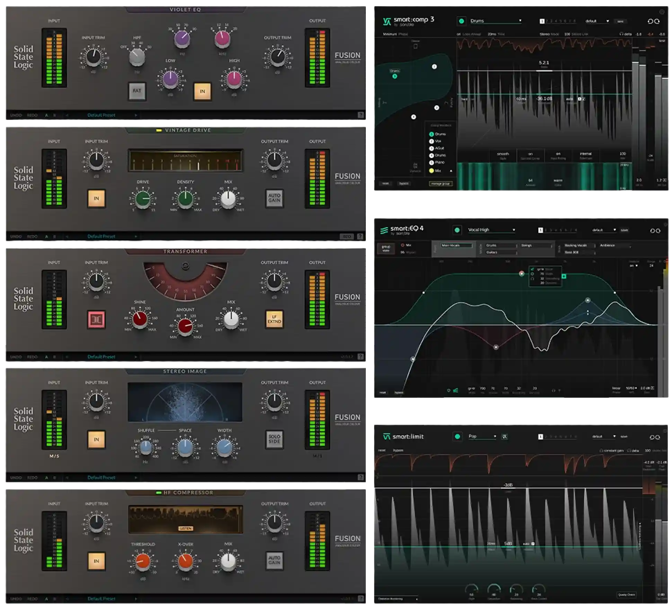Click the constant gain headphone icon in smart:limit

tap(602, 450)
